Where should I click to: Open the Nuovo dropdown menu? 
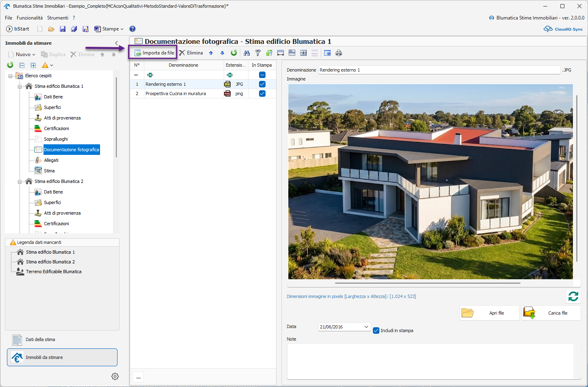[25, 54]
